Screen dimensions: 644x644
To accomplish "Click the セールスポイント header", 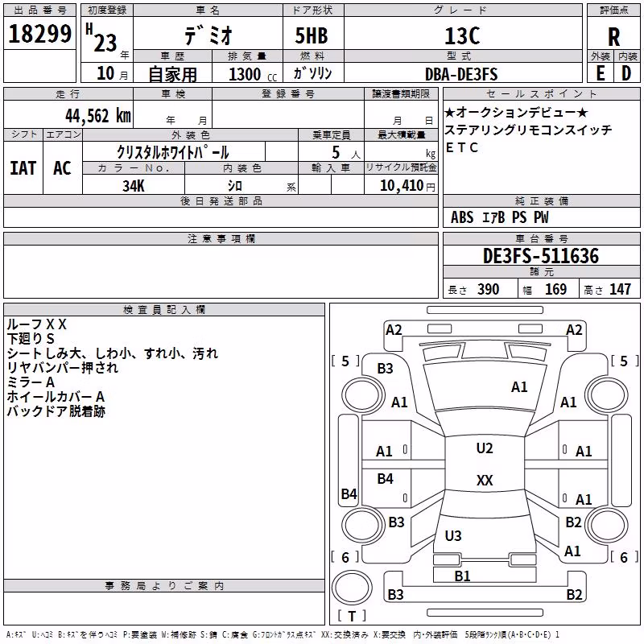I will point(541,94).
